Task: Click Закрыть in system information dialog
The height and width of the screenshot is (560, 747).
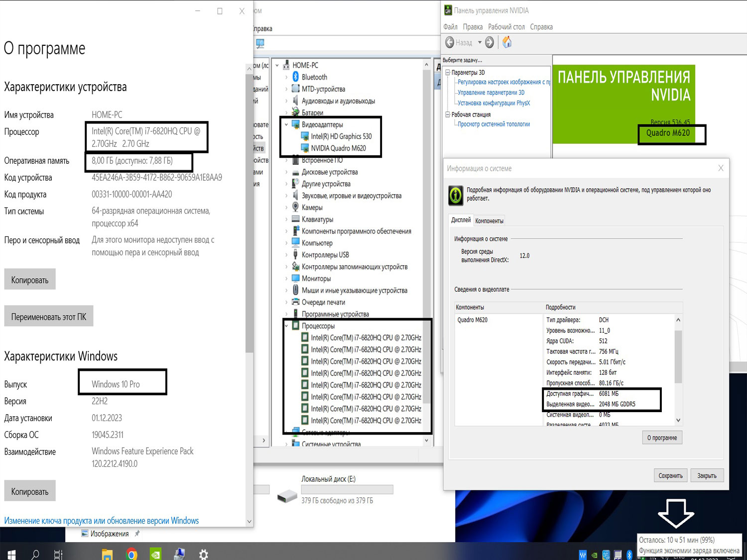Action: coord(707,475)
